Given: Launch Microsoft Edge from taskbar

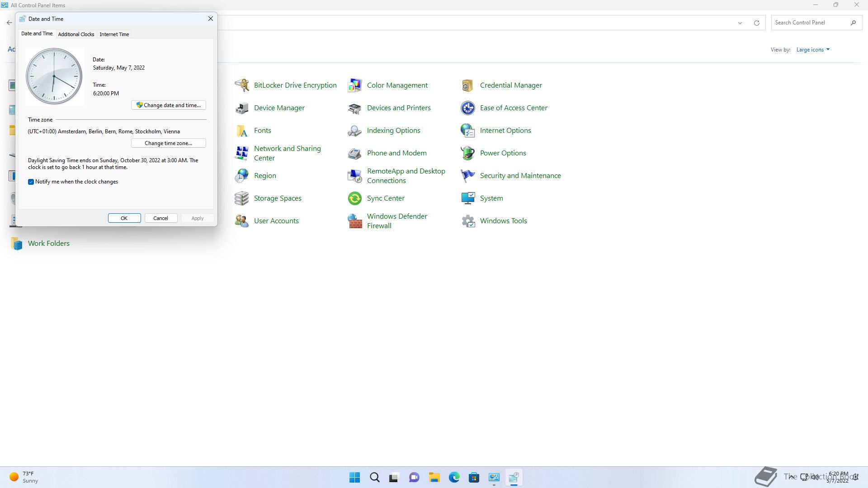Looking at the screenshot, I should (454, 478).
